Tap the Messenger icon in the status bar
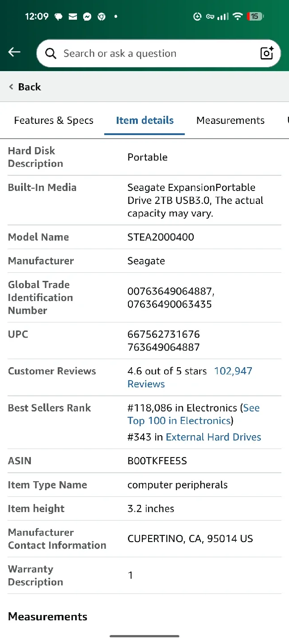This screenshot has width=289, height=644. [x=87, y=17]
